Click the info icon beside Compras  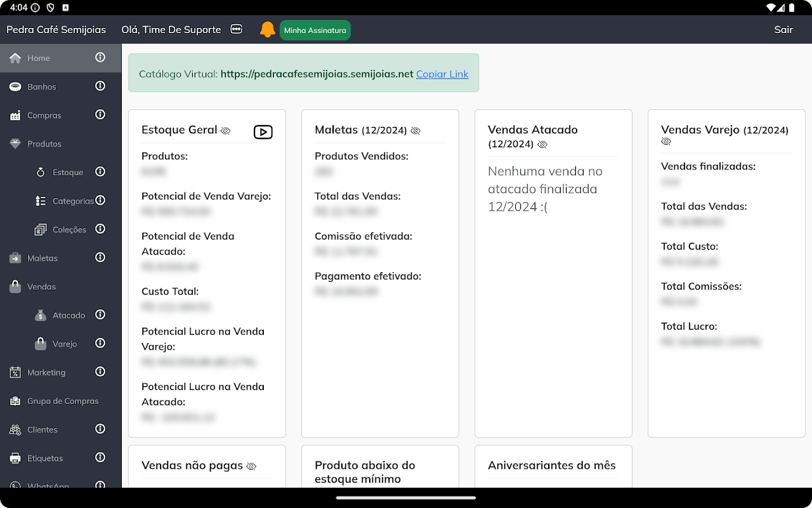pyautogui.click(x=100, y=114)
